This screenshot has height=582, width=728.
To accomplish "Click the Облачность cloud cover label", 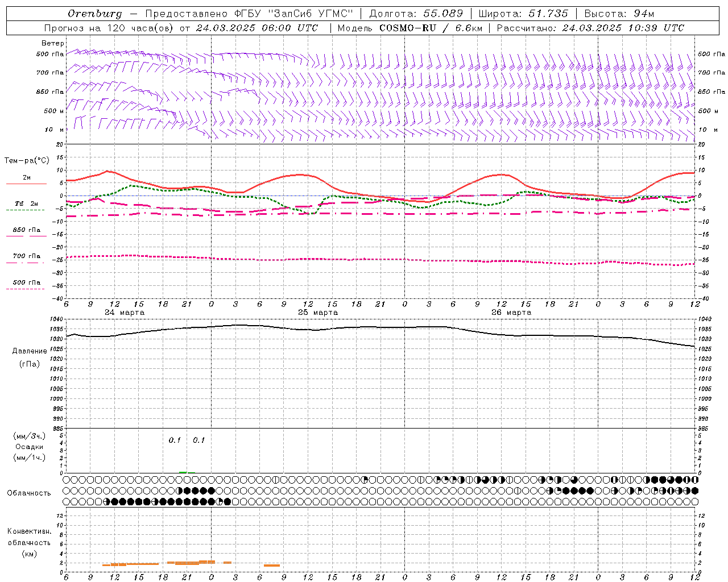I will [x=29, y=493].
